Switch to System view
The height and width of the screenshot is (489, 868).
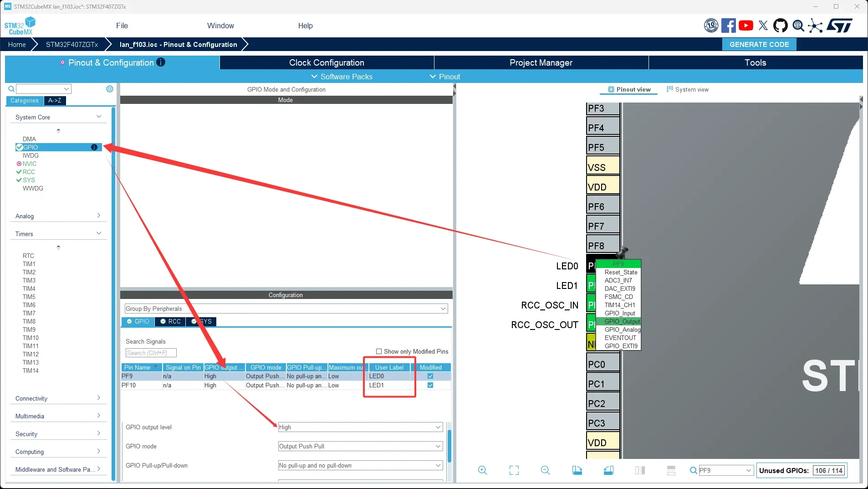click(x=688, y=90)
